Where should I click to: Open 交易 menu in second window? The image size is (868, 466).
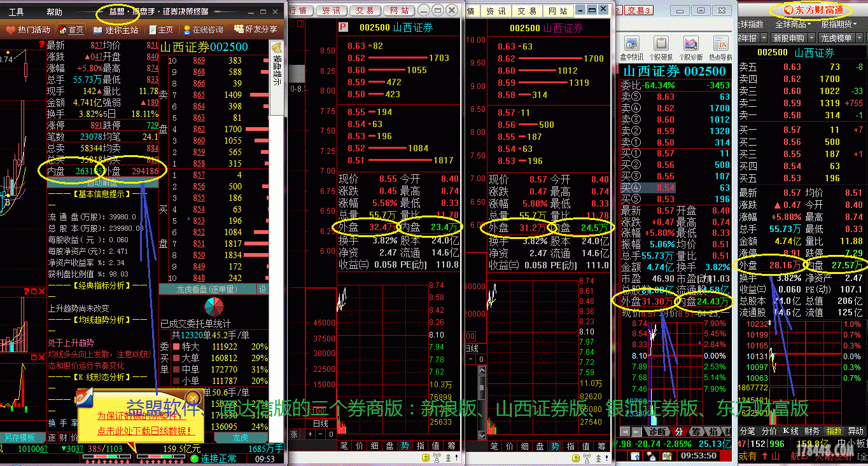coord(366,11)
